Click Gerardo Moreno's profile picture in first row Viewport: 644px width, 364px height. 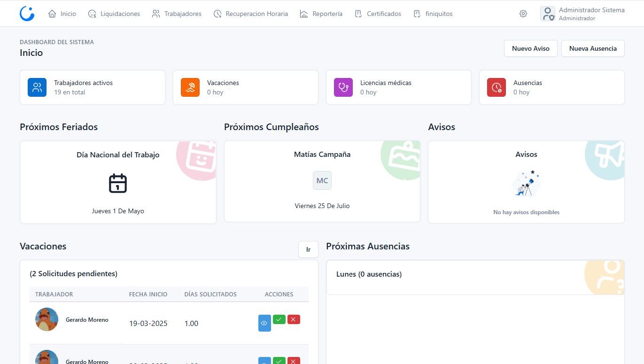(x=47, y=319)
